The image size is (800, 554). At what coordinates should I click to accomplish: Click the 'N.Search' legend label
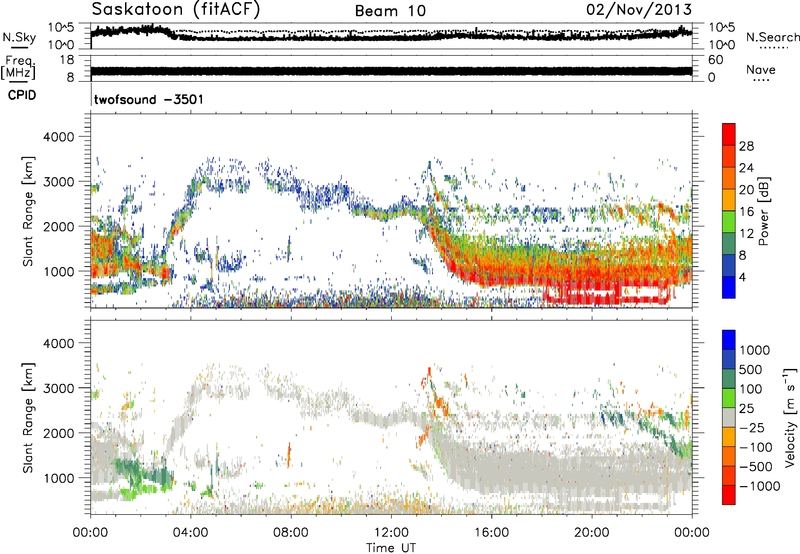coord(773,37)
